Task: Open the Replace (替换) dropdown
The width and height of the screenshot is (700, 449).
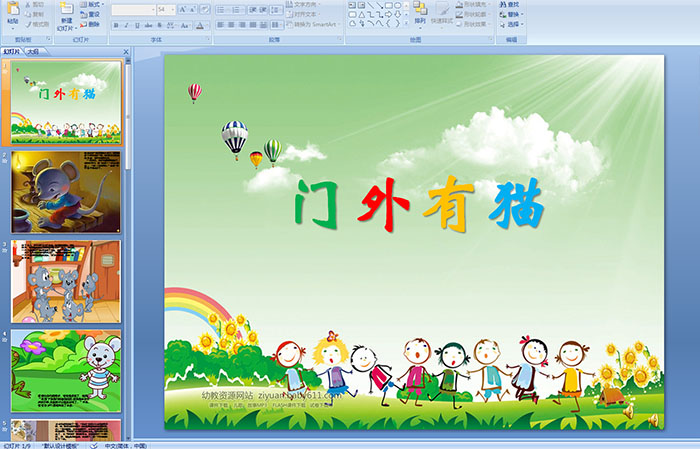Action: 511,14
